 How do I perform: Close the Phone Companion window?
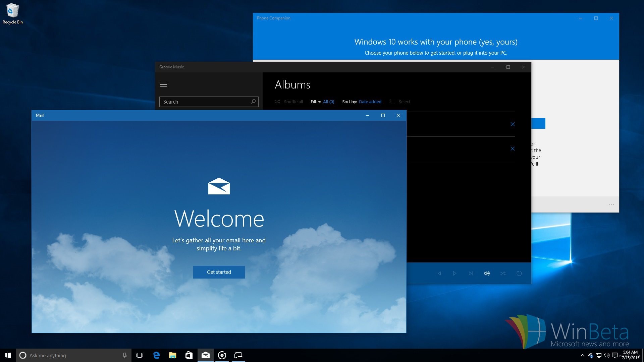click(611, 18)
